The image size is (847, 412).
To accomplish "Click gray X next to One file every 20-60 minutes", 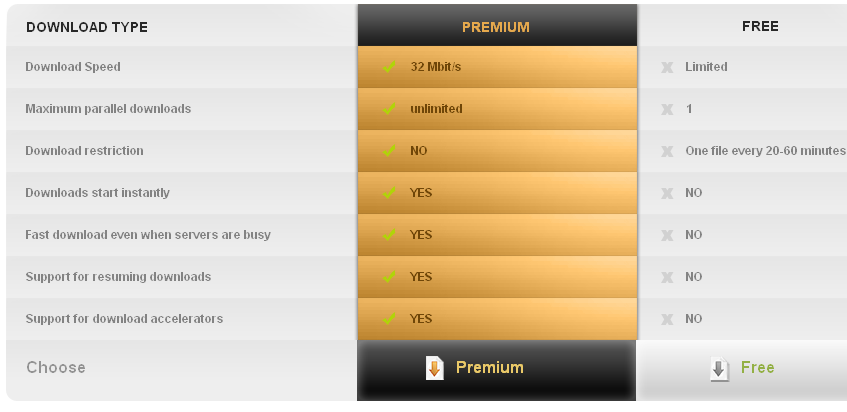I will (x=667, y=152).
